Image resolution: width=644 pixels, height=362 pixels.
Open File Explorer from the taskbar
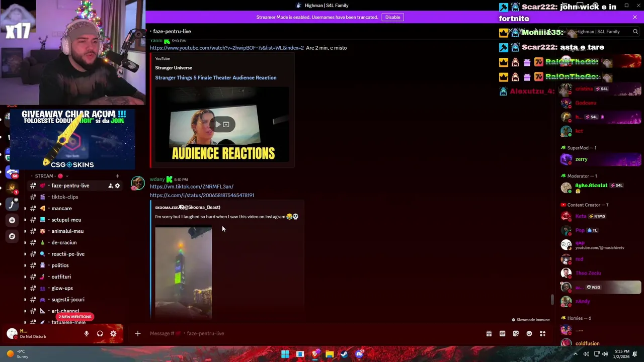330,354
